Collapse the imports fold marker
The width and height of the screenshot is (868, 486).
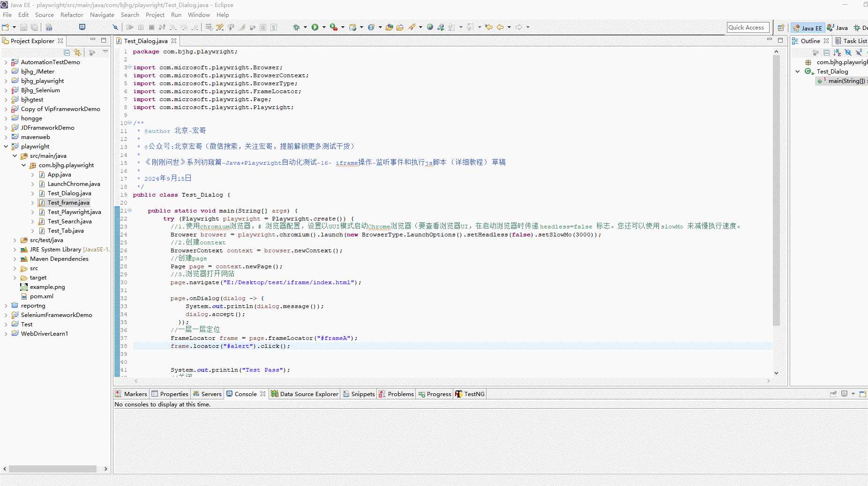[129, 67]
